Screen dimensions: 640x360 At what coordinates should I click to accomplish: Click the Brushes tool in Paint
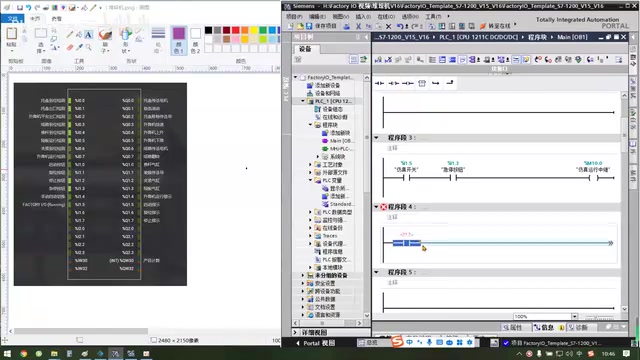[x=105, y=40]
